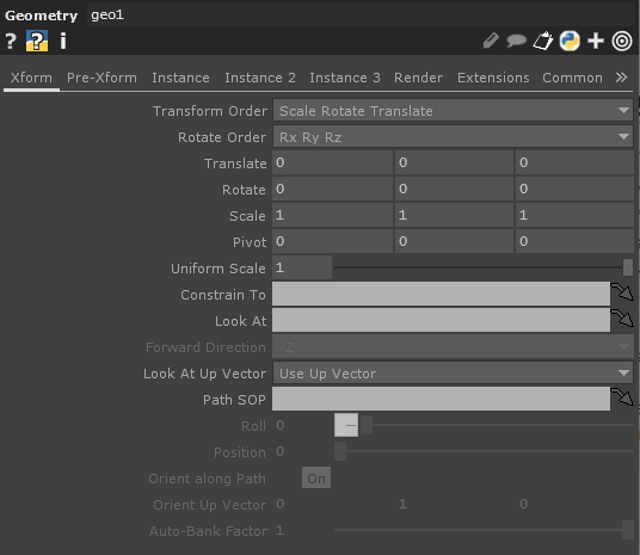Click the Scale parameter label
This screenshot has height=555, width=640.
pos(247,215)
